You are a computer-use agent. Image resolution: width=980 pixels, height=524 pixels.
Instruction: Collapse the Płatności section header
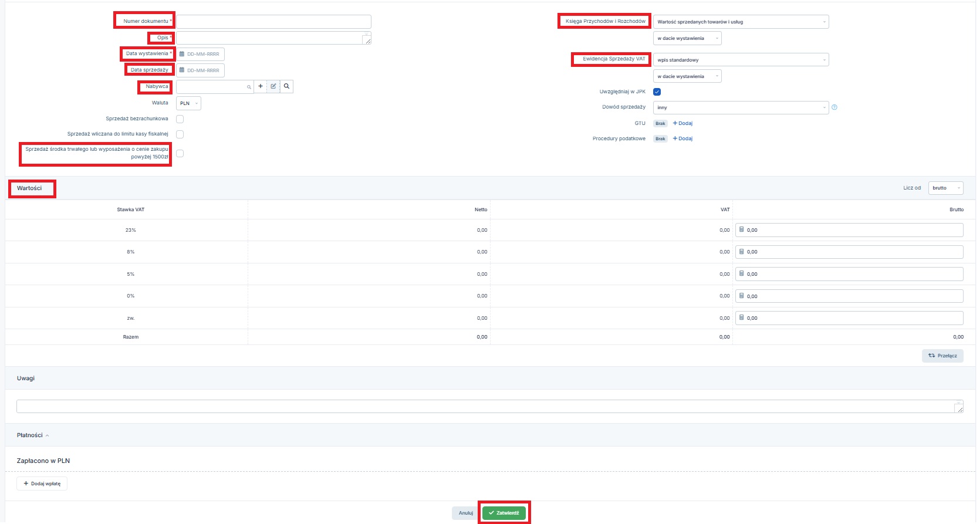pos(33,435)
